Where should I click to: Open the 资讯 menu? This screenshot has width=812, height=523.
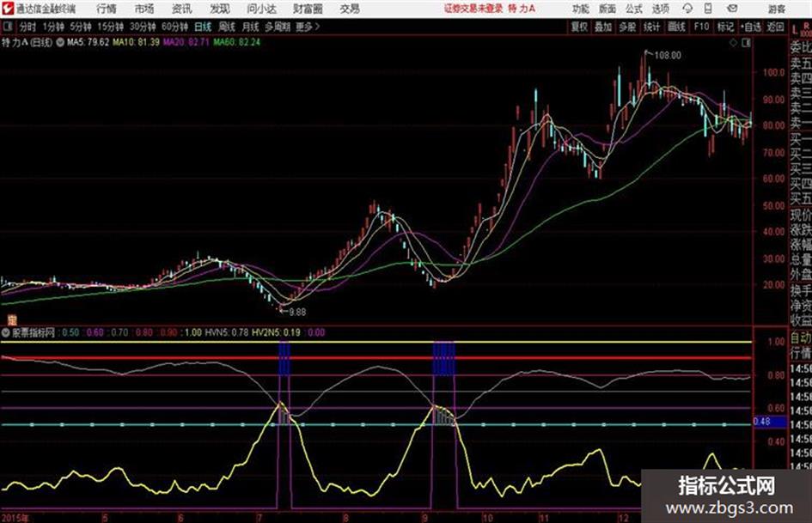(182, 9)
